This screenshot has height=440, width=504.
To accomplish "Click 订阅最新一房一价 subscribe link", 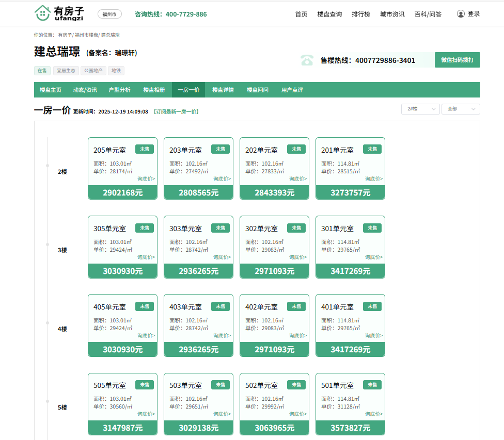I will pyautogui.click(x=176, y=111).
